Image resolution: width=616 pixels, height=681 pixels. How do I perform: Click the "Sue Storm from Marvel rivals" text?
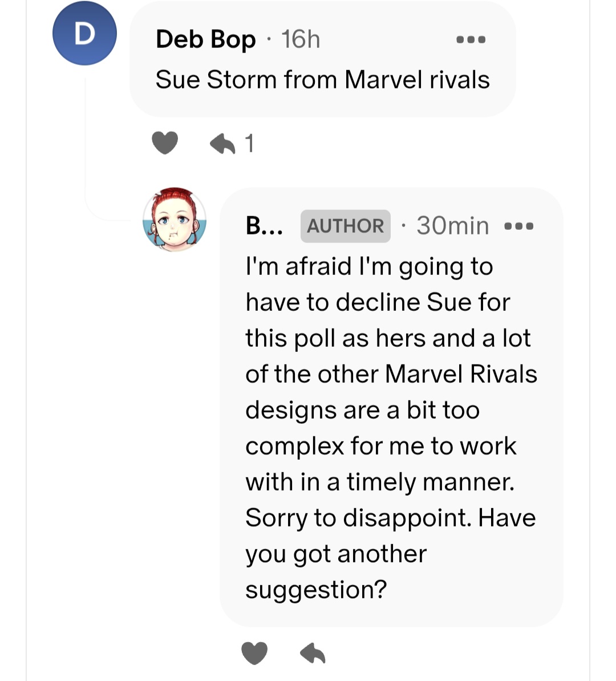(x=322, y=80)
